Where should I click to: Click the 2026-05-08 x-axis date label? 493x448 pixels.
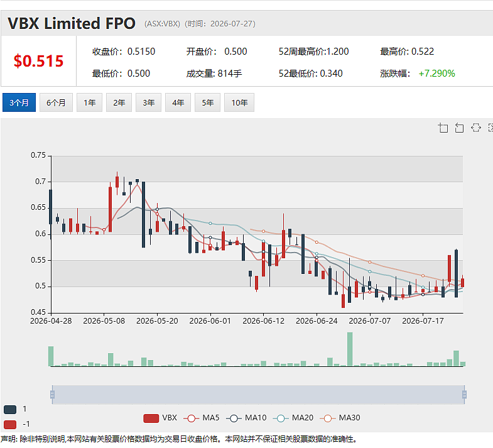(104, 321)
